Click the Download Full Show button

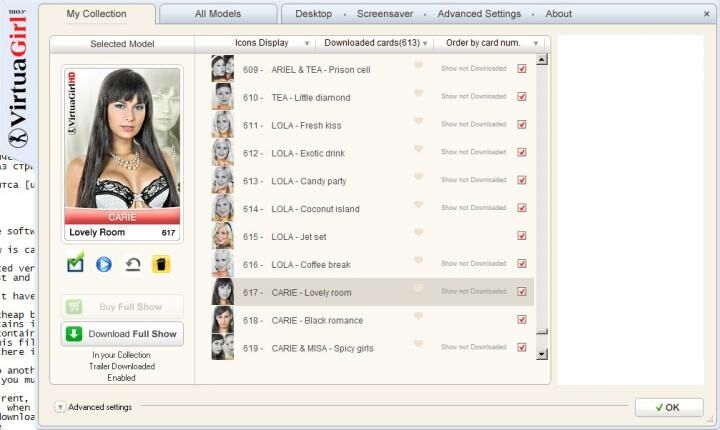122,334
